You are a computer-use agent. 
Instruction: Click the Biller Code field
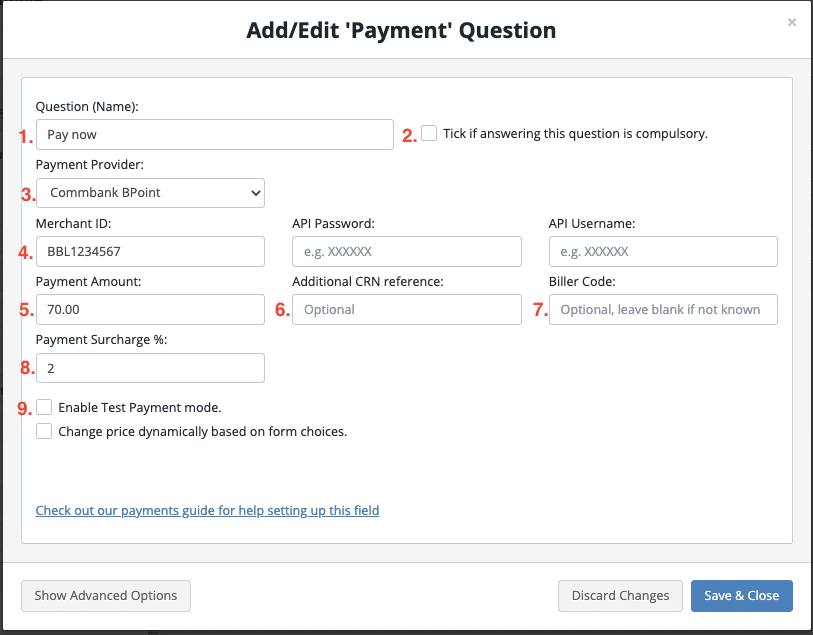coord(663,309)
